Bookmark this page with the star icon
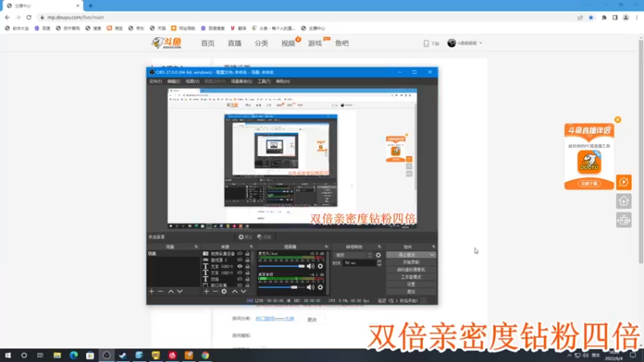The height and width of the screenshot is (362, 644). (x=591, y=18)
